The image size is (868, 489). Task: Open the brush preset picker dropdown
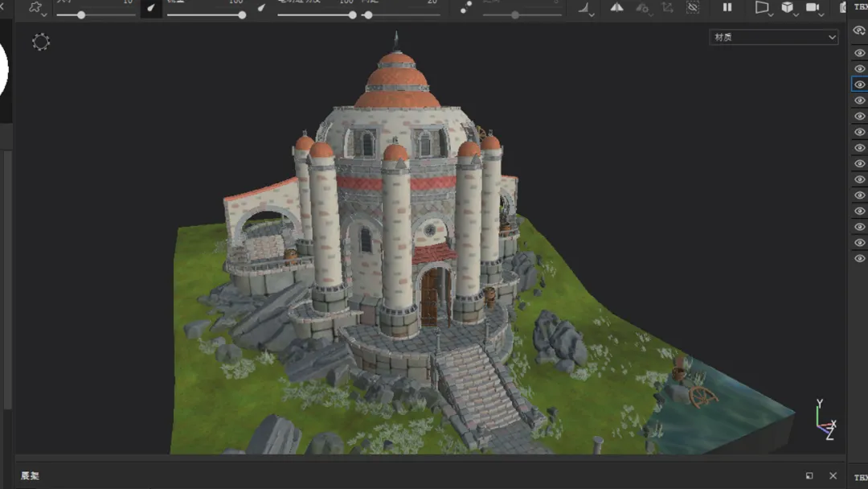click(x=37, y=8)
